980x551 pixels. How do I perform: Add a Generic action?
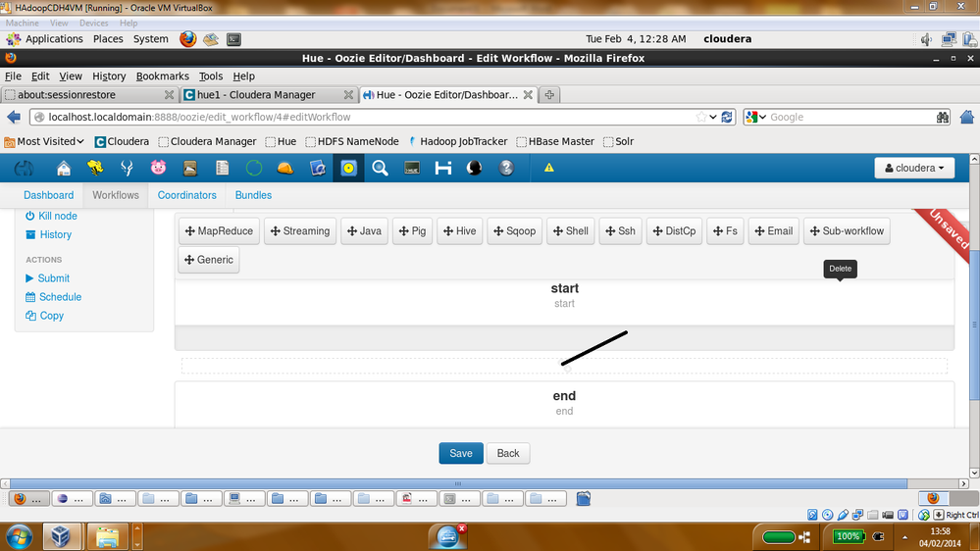coord(209,260)
